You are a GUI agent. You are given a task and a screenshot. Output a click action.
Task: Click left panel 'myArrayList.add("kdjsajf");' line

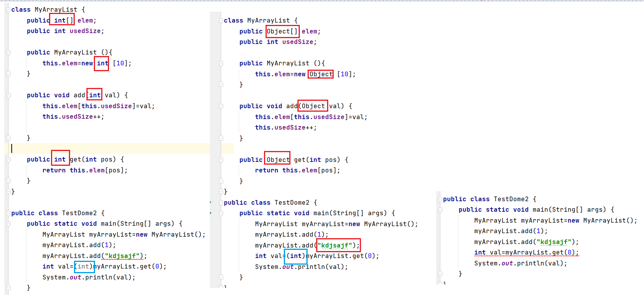[x=95, y=256]
